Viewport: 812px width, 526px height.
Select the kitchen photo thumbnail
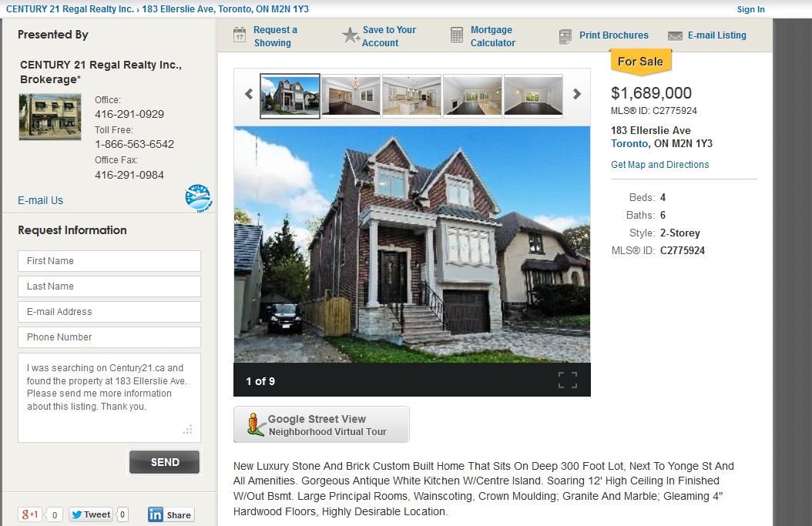point(411,95)
